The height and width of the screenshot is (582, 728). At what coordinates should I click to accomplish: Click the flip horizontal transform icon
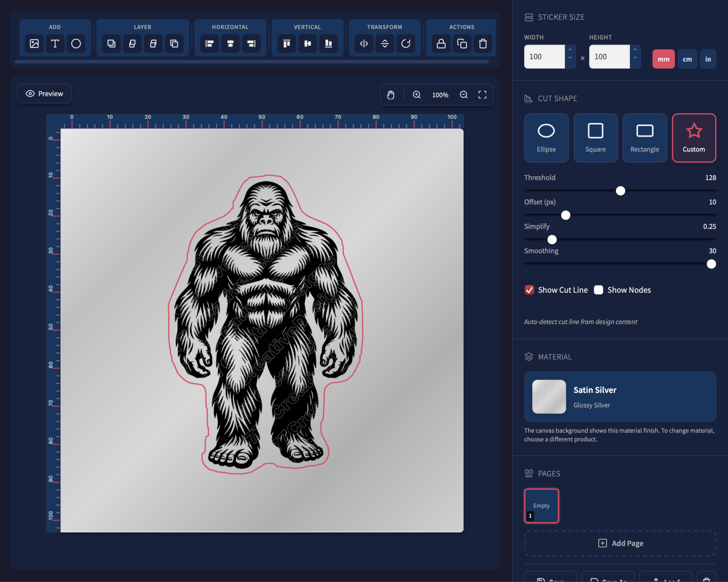pyautogui.click(x=364, y=43)
